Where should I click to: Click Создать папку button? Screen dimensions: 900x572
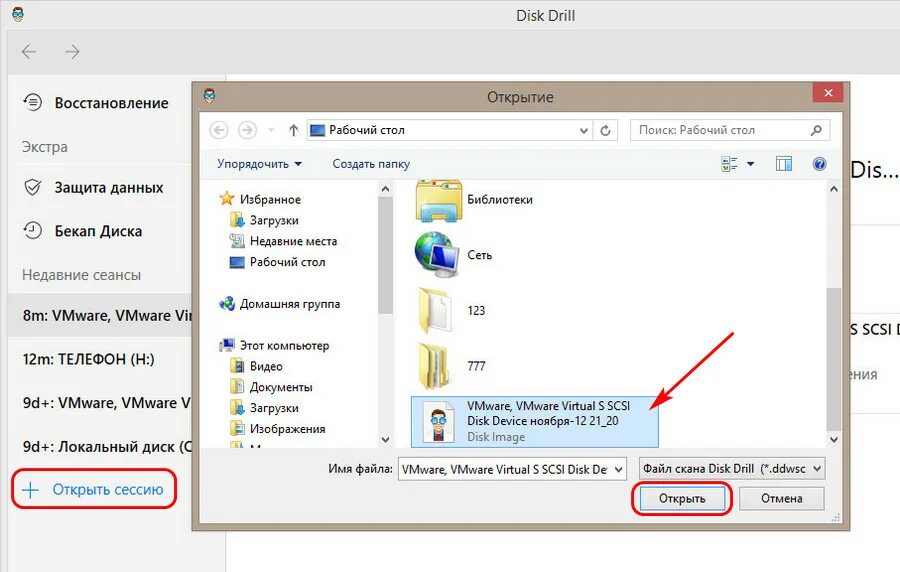tap(371, 164)
